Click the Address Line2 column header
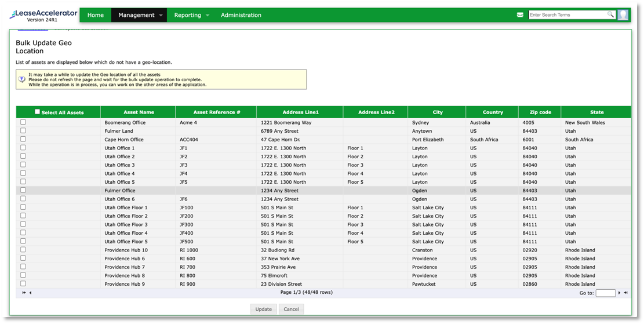 click(x=376, y=112)
